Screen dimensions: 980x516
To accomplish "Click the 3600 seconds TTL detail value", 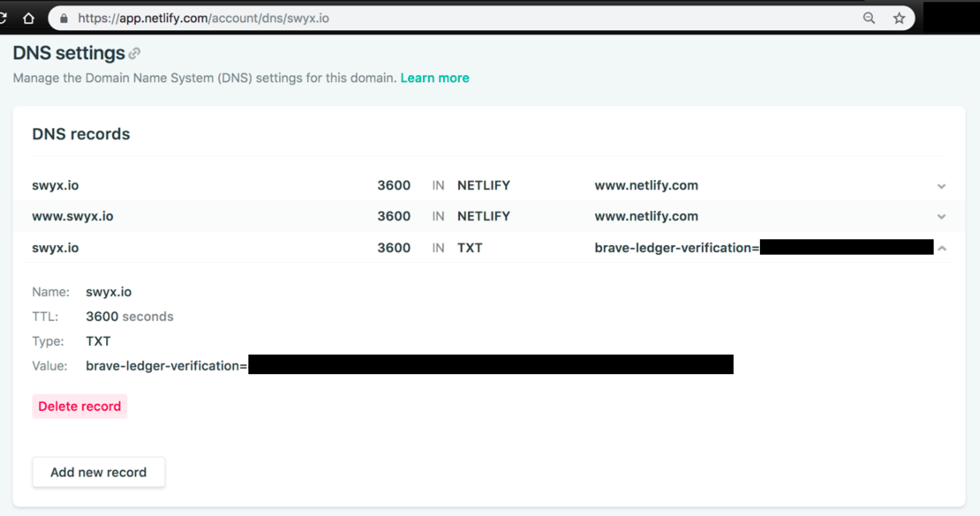I will click(x=130, y=317).
